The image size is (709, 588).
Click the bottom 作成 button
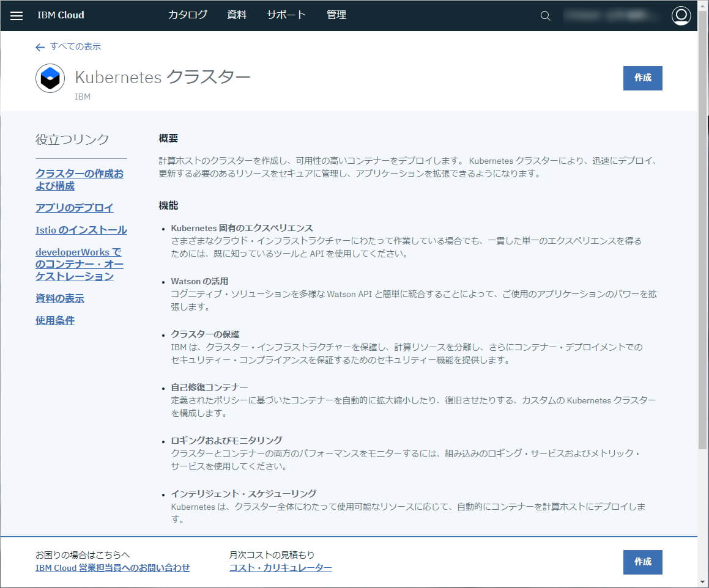(642, 562)
